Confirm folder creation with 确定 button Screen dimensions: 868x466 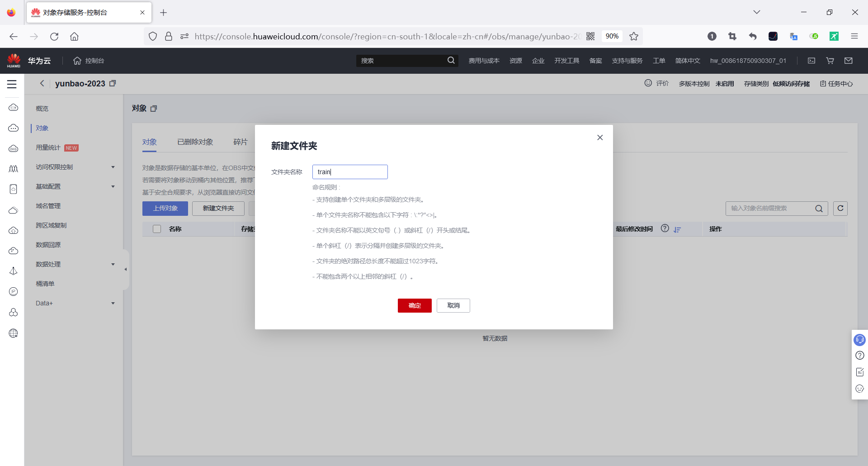(414, 305)
